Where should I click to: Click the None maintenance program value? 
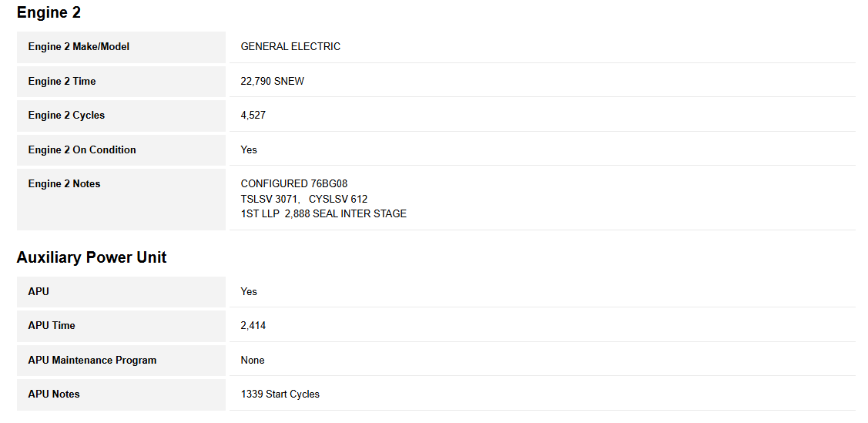[x=253, y=360]
